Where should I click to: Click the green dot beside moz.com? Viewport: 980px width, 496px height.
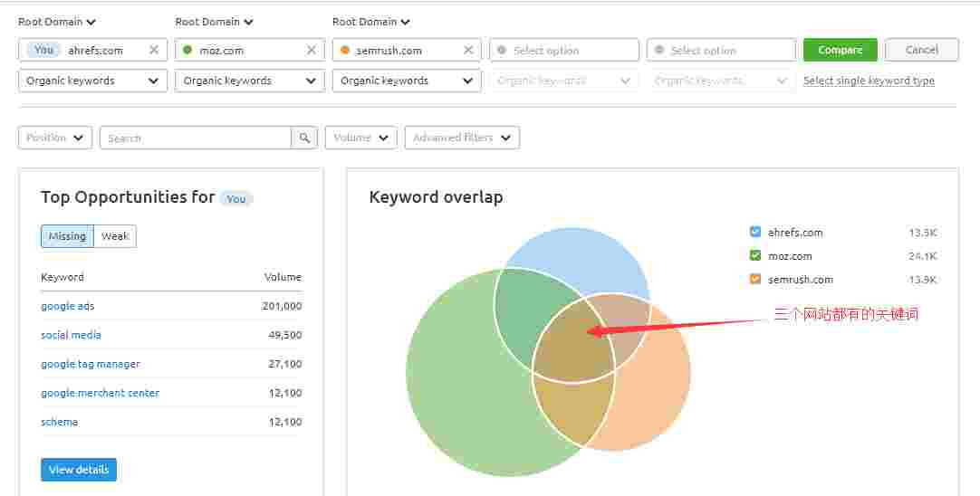pyautogui.click(x=187, y=51)
